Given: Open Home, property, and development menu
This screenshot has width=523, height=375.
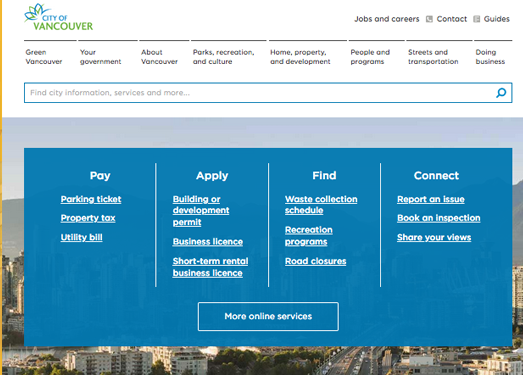Looking at the screenshot, I should pyautogui.click(x=300, y=57).
